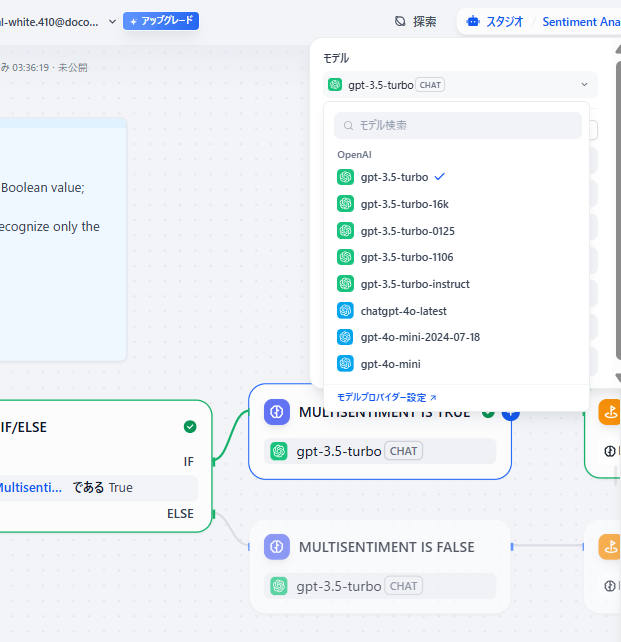Pick the gpt-3.5-turbo-1106 model
This screenshot has width=621, height=642.
(407, 257)
